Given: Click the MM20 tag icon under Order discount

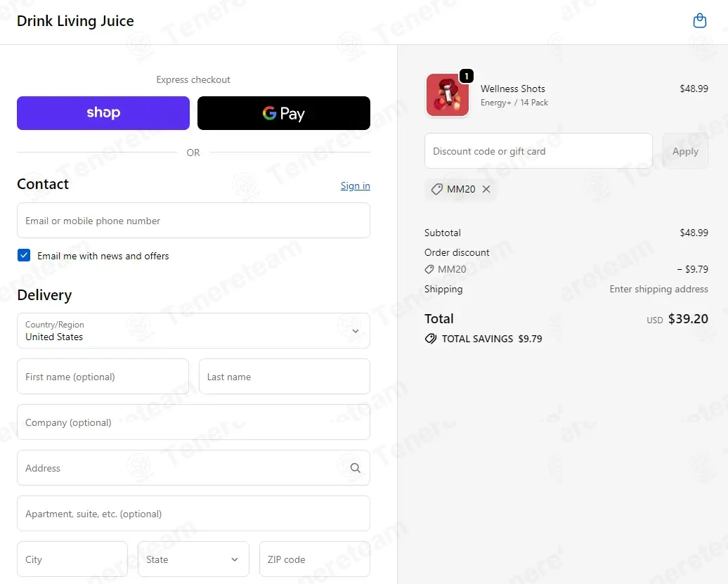Looking at the screenshot, I should click(x=429, y=269).
